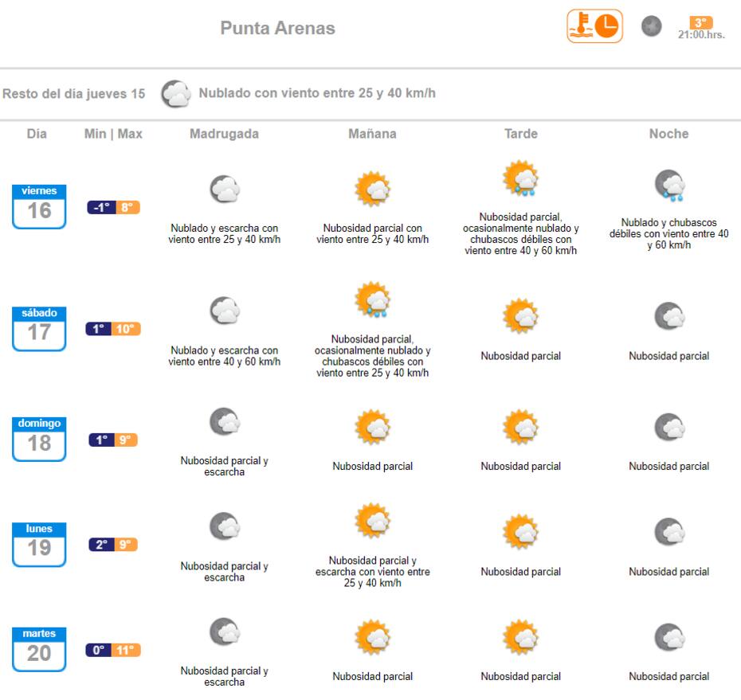Viewport: 741px width, 700px height.
Task: Select the viernes 16 calendar tile
Action: click(39, 206)
